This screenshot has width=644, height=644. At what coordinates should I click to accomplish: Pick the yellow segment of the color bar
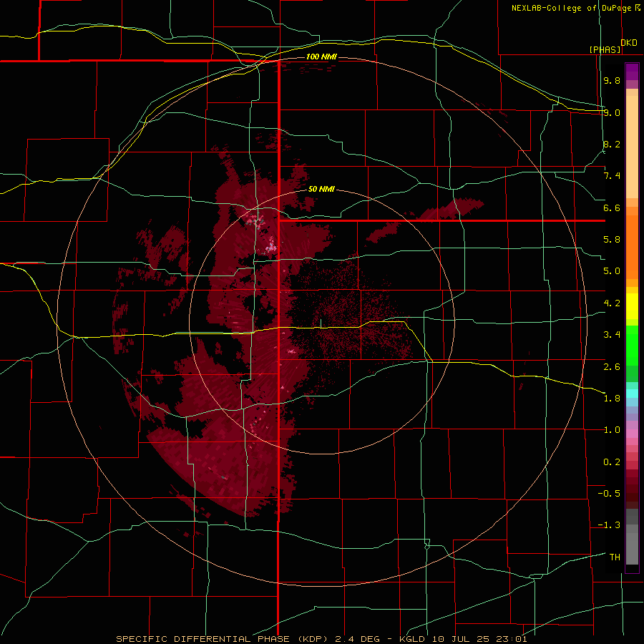coord(632,306)
